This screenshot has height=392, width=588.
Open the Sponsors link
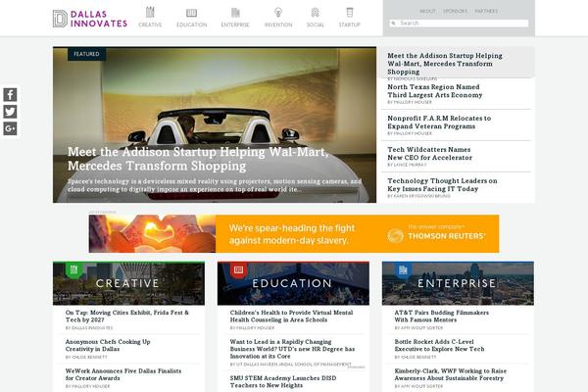[456, 11]
